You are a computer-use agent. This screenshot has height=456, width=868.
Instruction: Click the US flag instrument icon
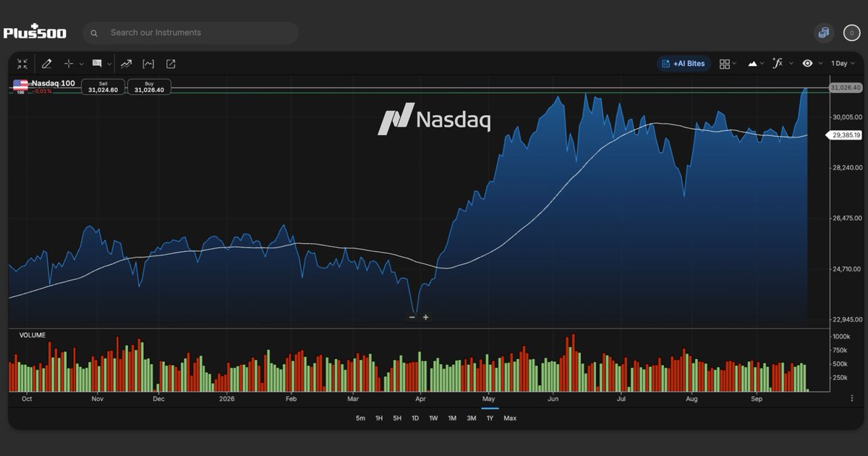(x=20, y=86)
